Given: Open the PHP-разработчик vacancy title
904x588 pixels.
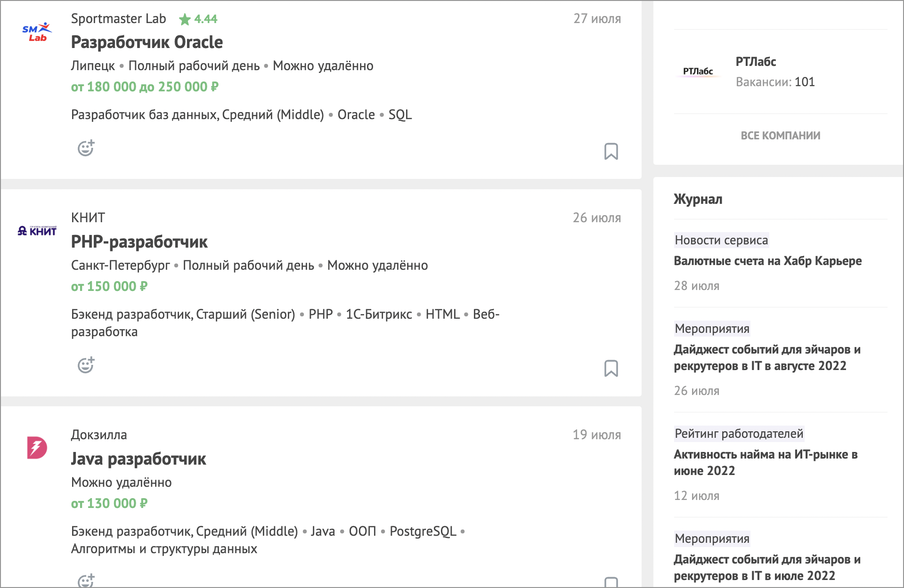Looking at the screenshot, I should coord(139,242).
